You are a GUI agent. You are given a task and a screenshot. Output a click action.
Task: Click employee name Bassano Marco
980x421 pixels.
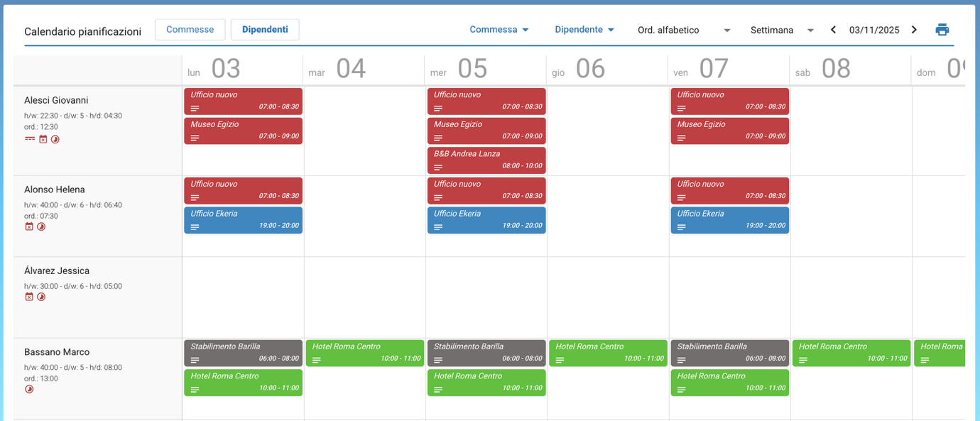coord(57,352)
